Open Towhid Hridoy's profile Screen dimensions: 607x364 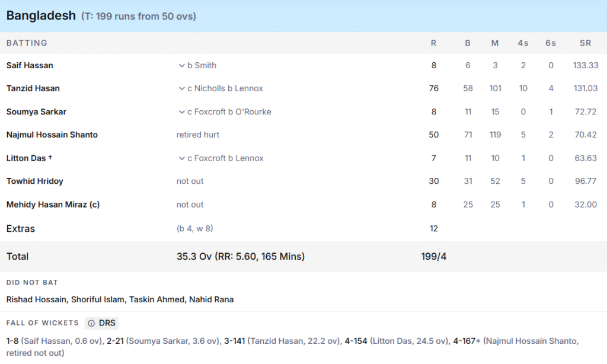point(33,181)
